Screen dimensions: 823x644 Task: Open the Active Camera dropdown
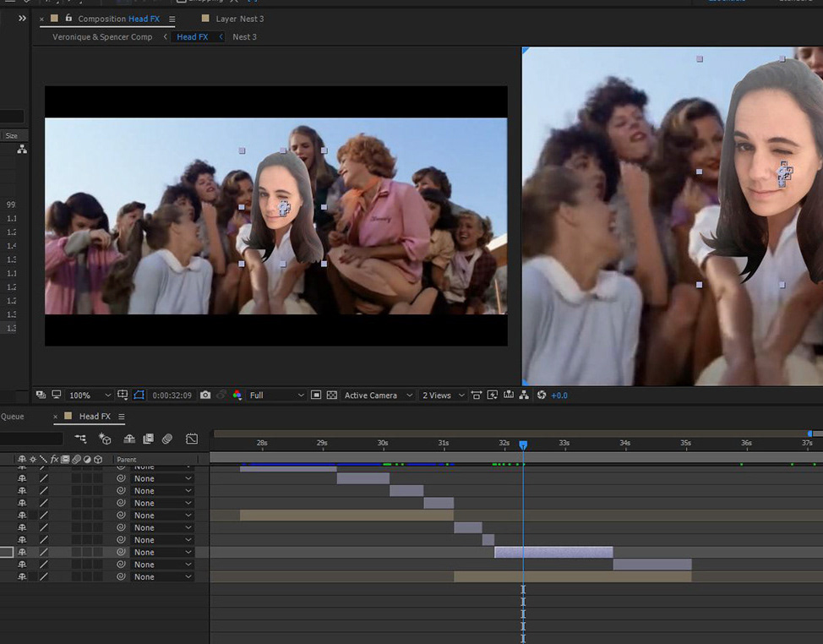click(x=378, y=396)
